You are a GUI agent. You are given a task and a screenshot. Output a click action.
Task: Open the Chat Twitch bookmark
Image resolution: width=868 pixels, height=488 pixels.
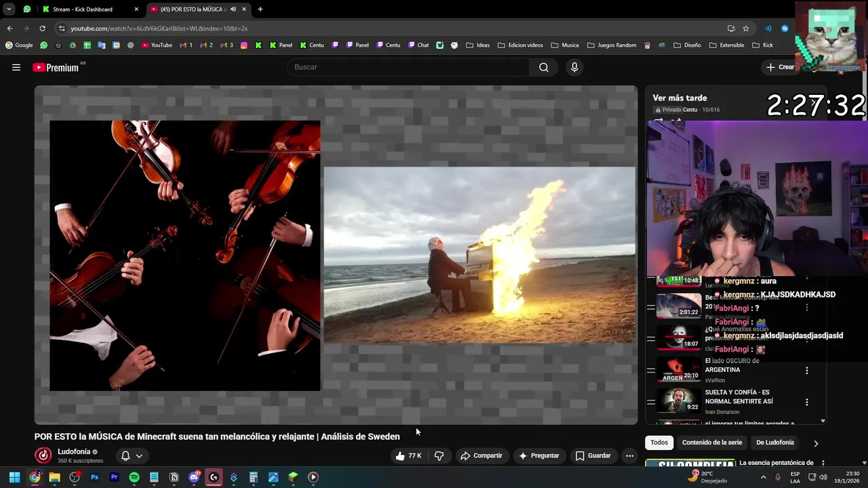click(418, 45)
